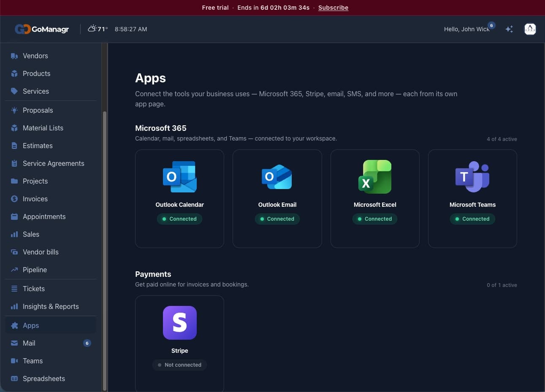Image resolution: width=545 pixels, height=392 pixels.
Task: Click Microsoft Teams Connected status badge
Action: click(472, 219)
